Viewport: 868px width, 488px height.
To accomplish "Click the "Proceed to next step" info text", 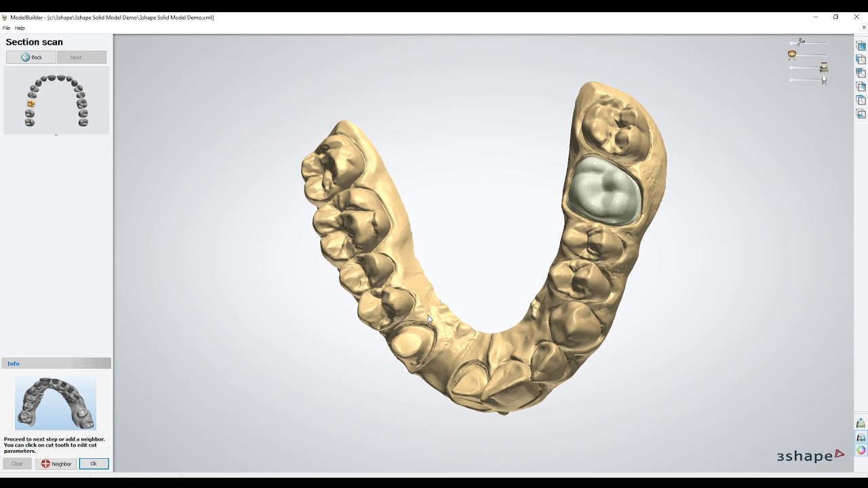I will click(54, 445).
